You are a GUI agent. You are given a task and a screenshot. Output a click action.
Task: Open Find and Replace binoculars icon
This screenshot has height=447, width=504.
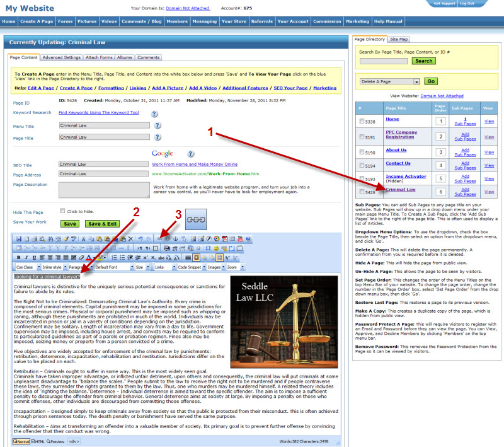click(50, 239)
